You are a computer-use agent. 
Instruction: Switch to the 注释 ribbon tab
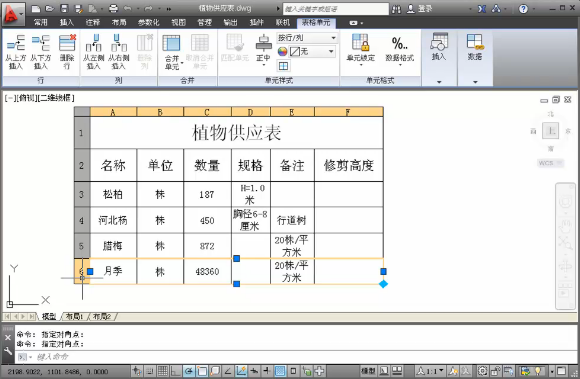pos(93,23)
